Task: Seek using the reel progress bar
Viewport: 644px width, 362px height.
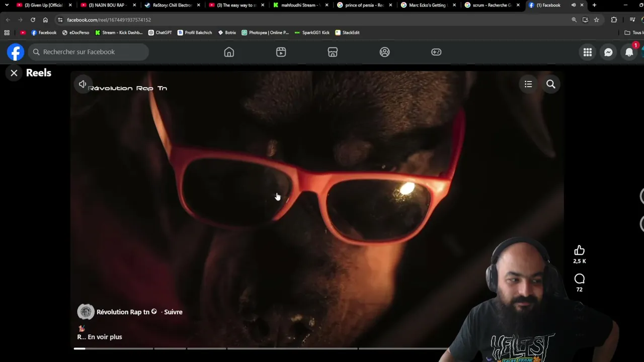Action: point(262,348)
